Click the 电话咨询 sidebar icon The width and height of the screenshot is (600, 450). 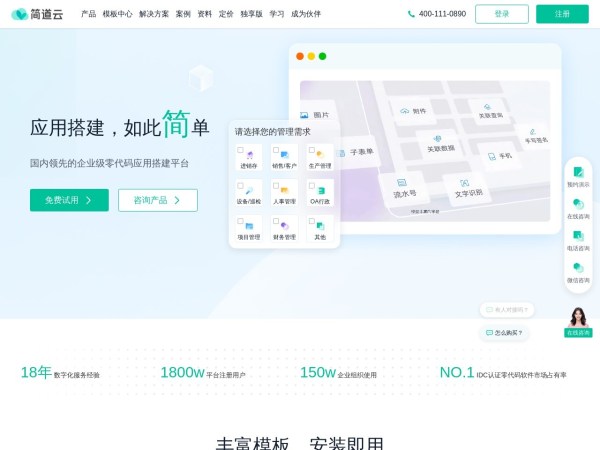point(578,236)
